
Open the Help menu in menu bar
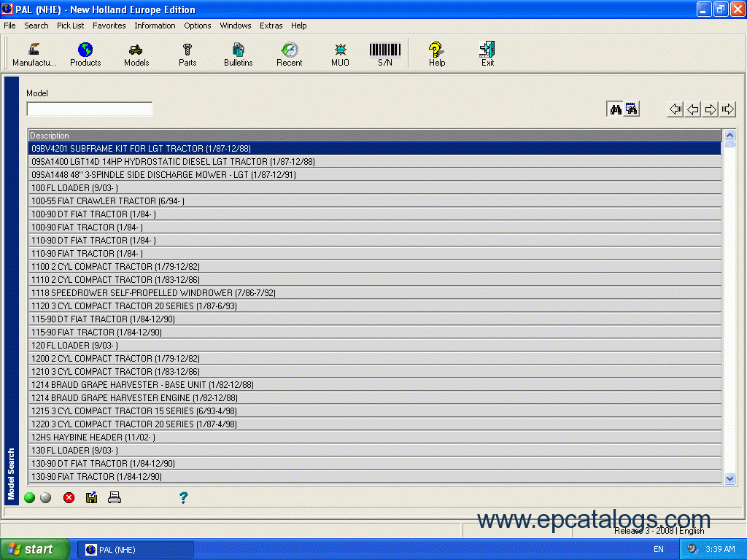coord(298,26)
